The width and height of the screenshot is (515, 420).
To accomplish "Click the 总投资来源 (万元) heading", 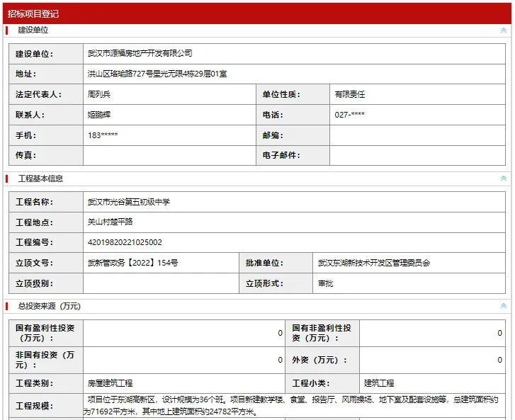I will point(50,306).
